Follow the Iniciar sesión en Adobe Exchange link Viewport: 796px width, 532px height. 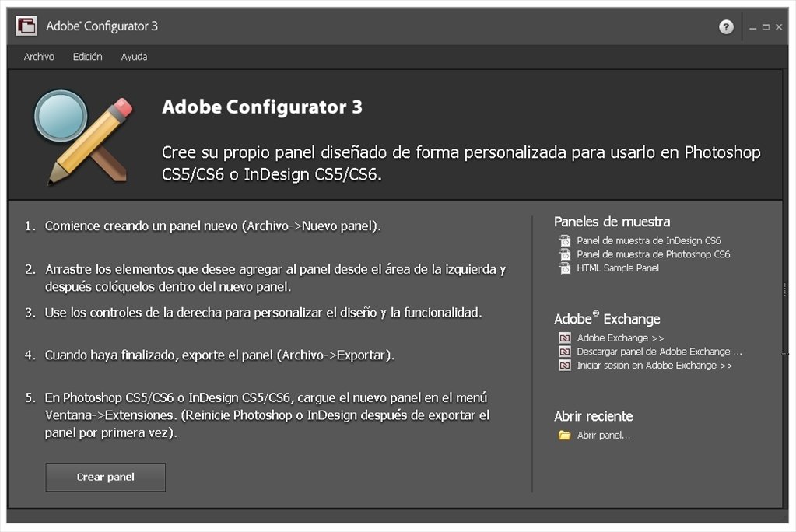click(654, 366)
